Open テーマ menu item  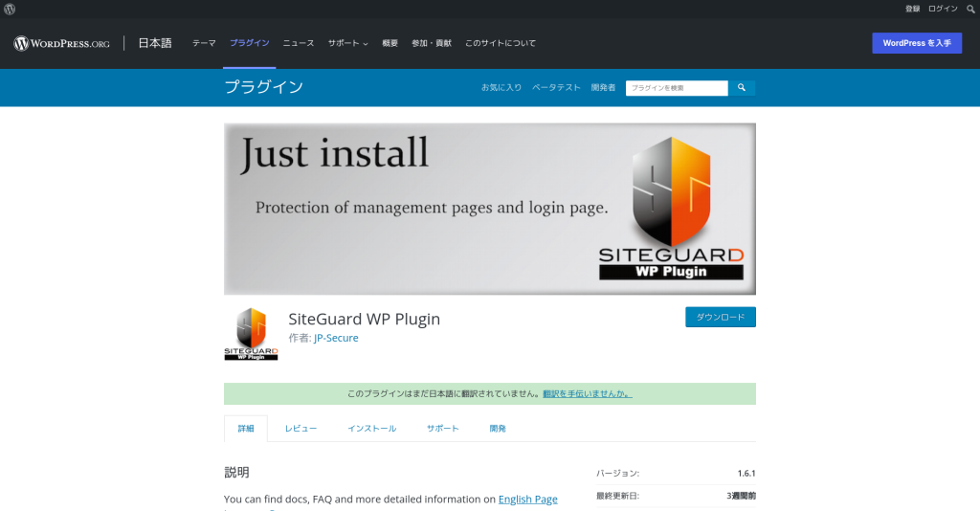(x=204, y=43)
